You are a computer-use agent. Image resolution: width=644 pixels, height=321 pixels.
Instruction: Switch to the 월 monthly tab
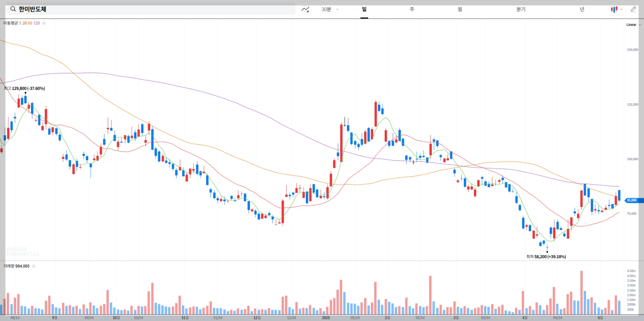pyautogui.click(x=460, y=9)
